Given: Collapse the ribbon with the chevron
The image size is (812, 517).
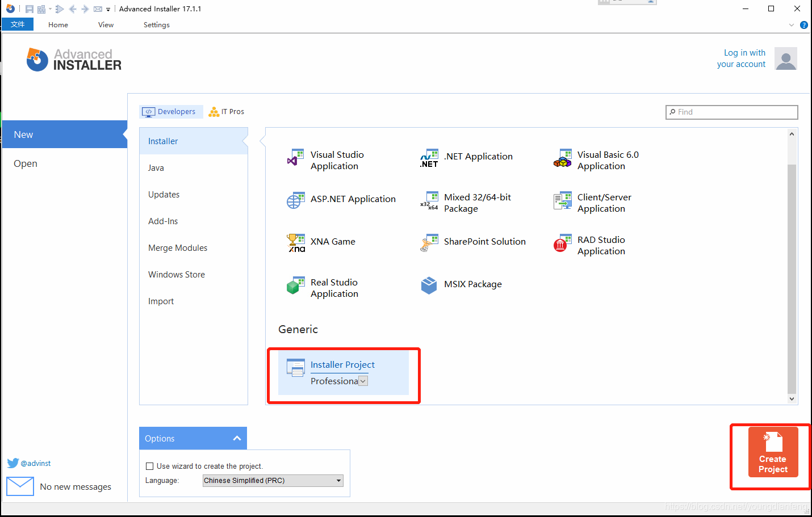Looking at the screenshot, I should click(792, 25).
